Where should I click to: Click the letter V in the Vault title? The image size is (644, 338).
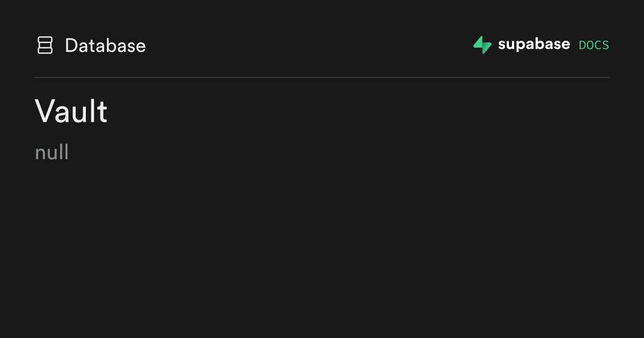point(45,112)
